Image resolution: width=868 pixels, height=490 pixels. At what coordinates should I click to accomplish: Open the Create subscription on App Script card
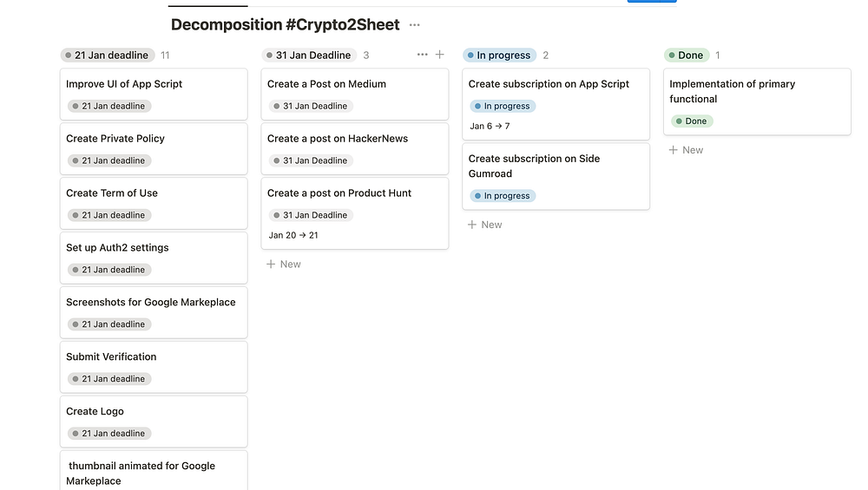[549, 84]
